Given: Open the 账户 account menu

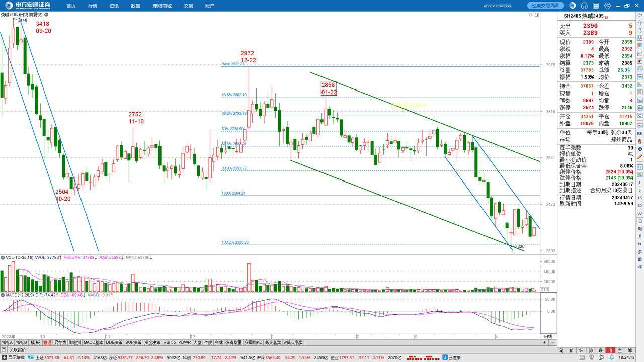Looking at the screenshot, I should pyautogui.click(x=210, y=6).
